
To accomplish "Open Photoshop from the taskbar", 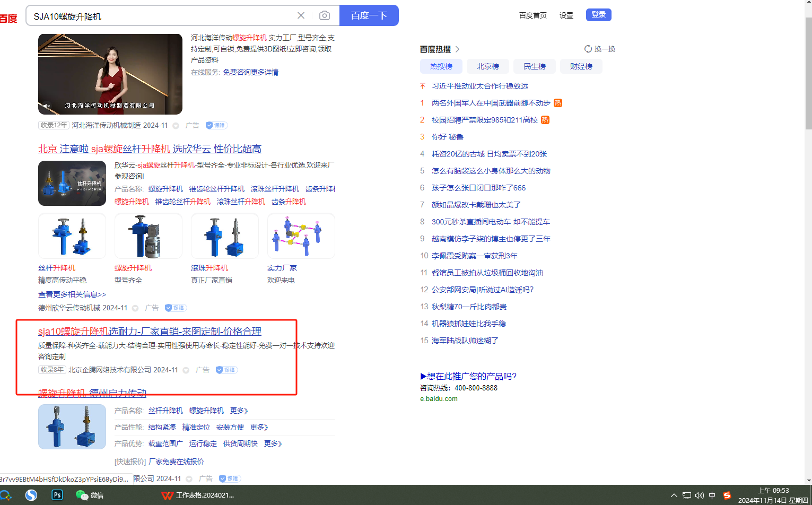I will [x=57, y=495].
